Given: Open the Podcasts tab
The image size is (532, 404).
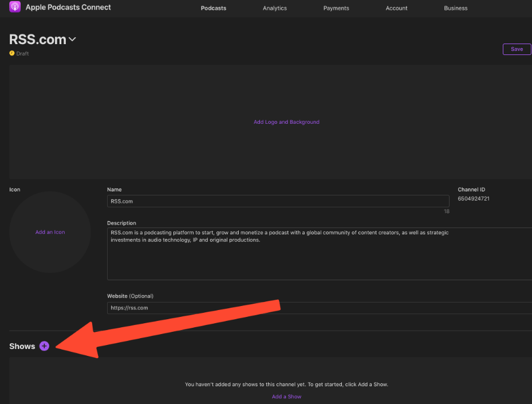Looking at the screenshot, I should 214,8.
